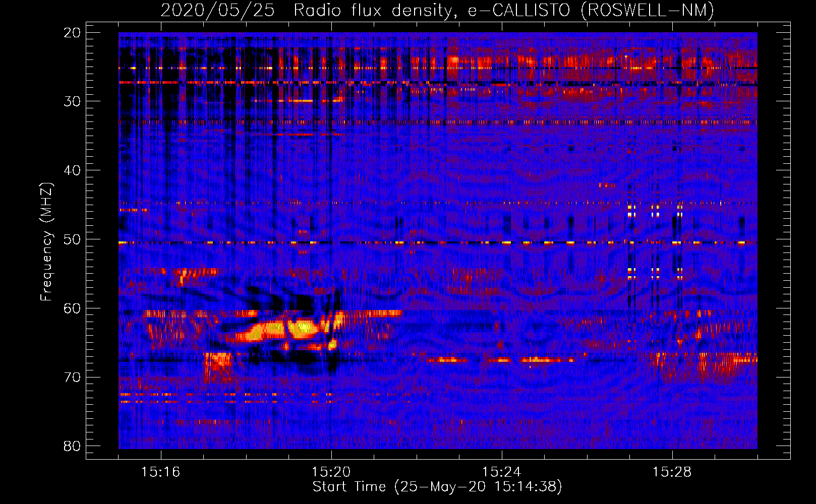
Task: Click the 15:28 time tick label
Action: click(672, 472)
